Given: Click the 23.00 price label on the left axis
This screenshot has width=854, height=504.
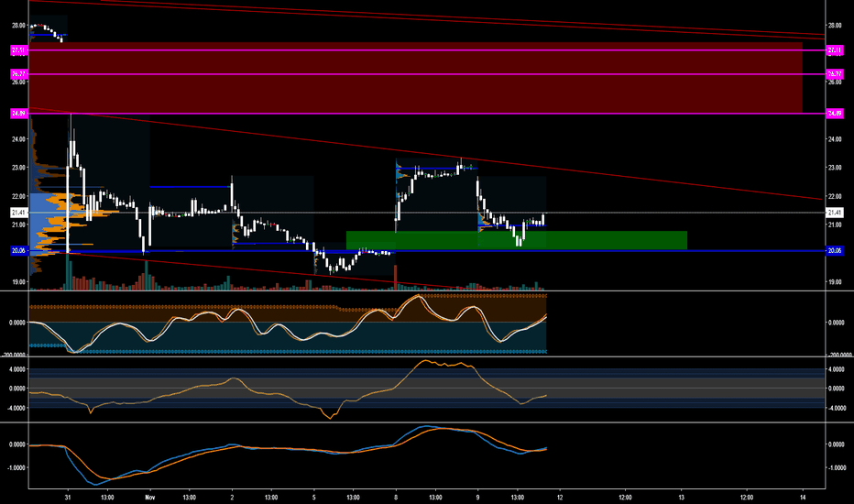Looking at the screenshot, I should (18, 168).
